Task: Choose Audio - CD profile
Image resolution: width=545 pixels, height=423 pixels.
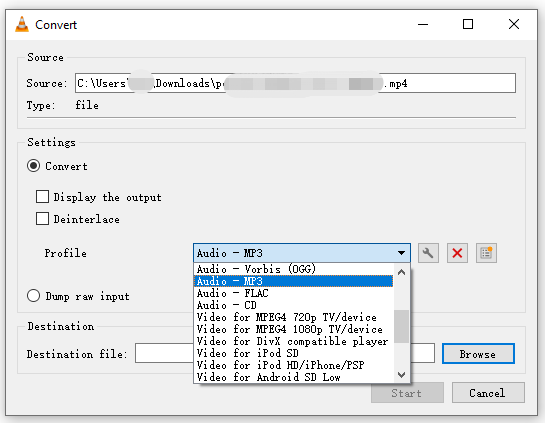Action: point(293,305)
